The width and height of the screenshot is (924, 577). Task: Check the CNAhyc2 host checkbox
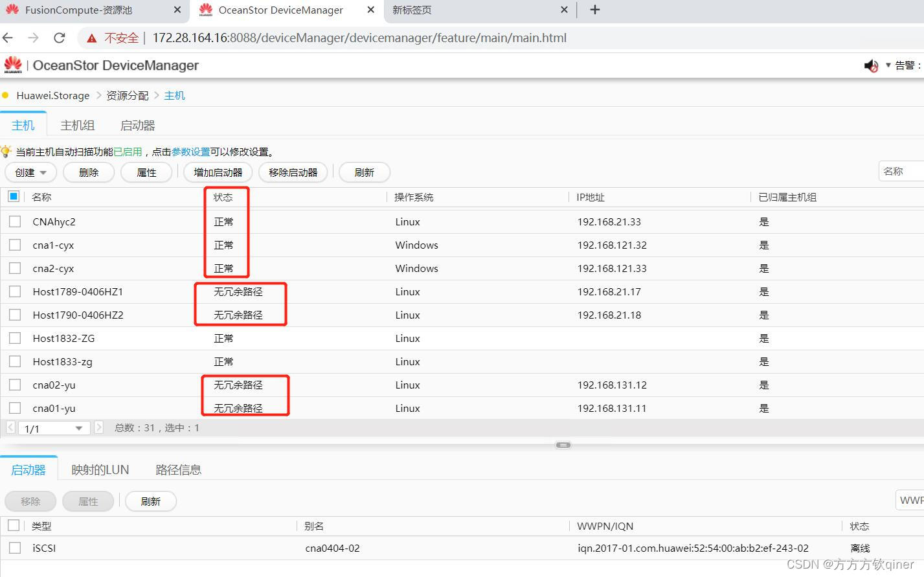coord(15,221)
